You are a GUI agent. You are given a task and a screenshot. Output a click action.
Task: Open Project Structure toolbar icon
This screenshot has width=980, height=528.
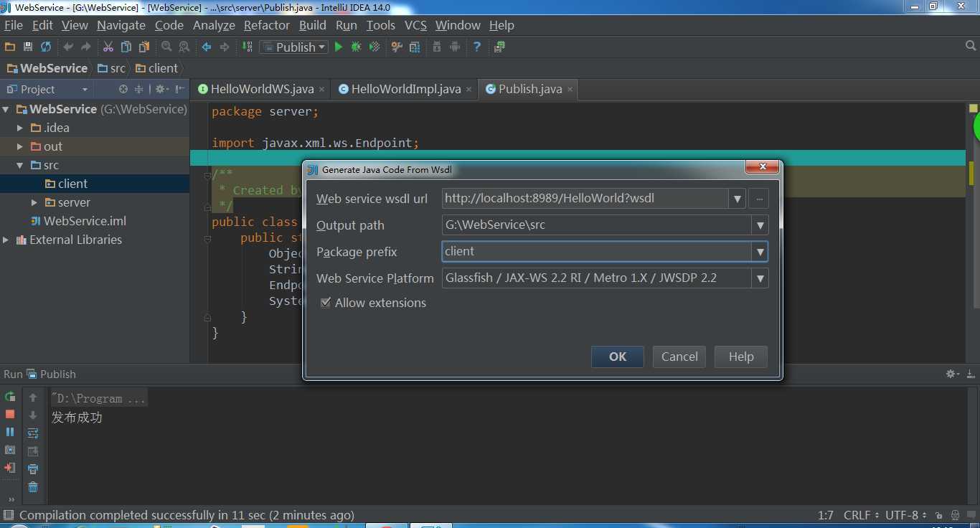[415, 47]
